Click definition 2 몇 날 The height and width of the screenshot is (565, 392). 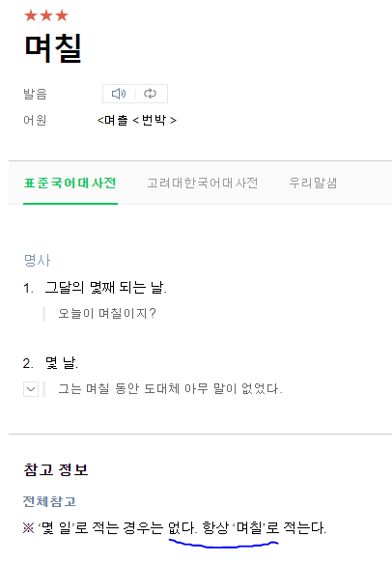[61, 363]
